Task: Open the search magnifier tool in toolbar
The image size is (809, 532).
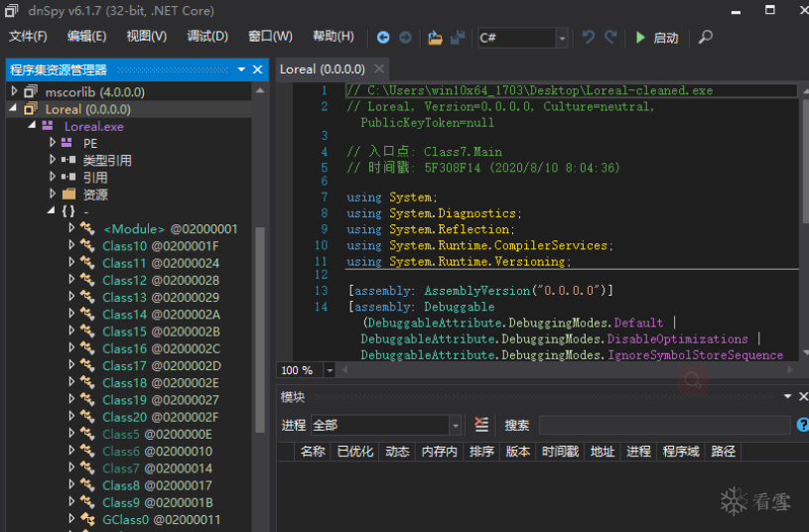Action: [706, 38]
